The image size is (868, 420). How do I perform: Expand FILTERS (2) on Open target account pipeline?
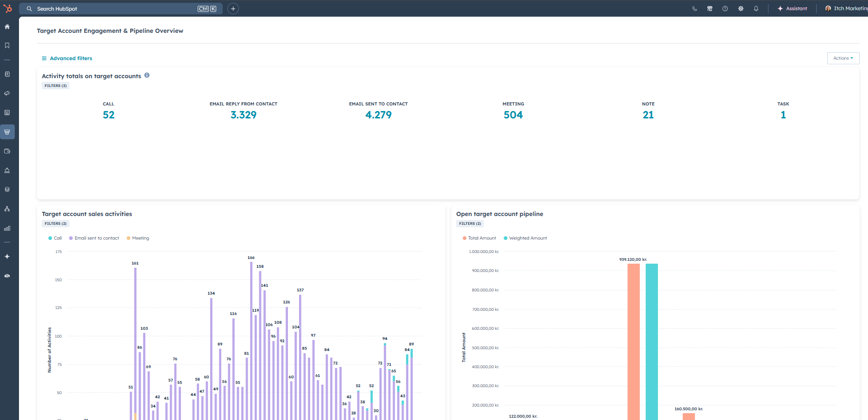coord(469,223)
